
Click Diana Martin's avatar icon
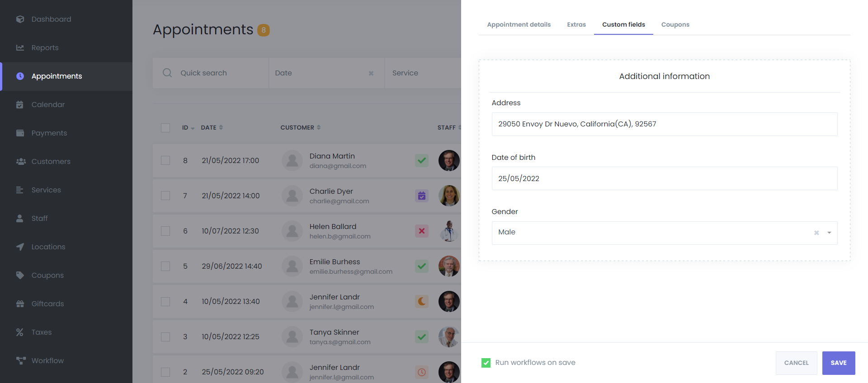pyautogui.click(x=292, y=160)
